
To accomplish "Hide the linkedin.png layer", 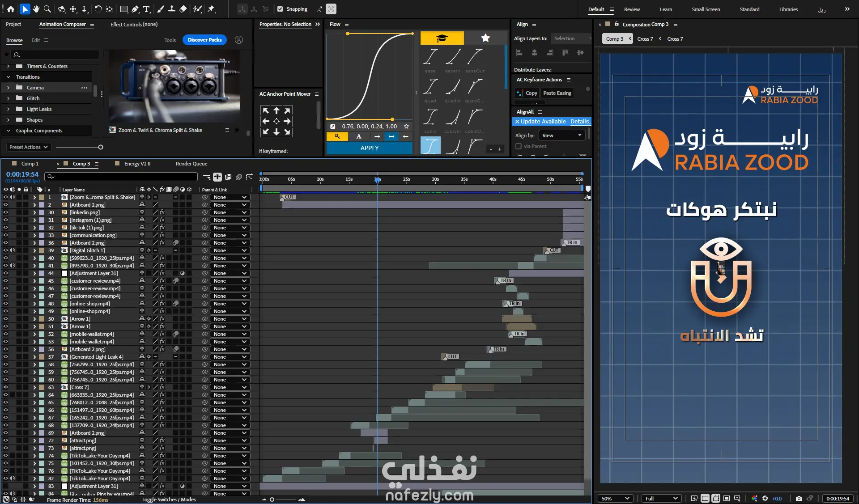I will pos(6,212).
